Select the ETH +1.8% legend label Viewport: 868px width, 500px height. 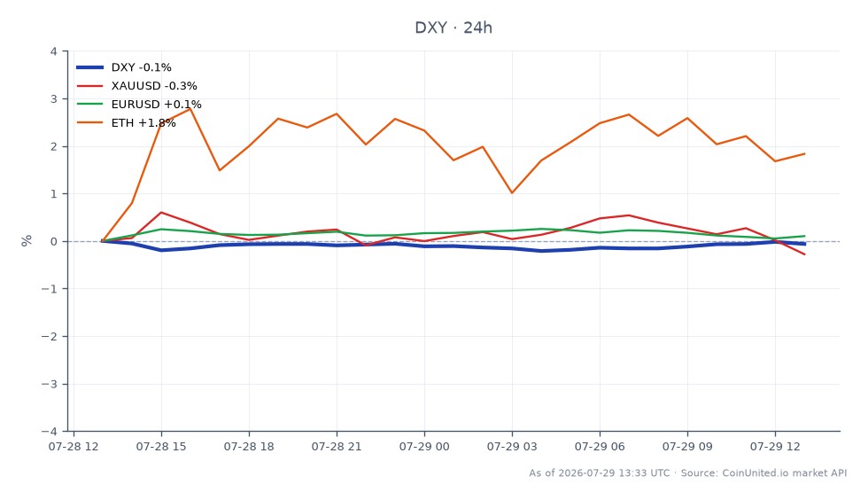click(x=143, y=122)
